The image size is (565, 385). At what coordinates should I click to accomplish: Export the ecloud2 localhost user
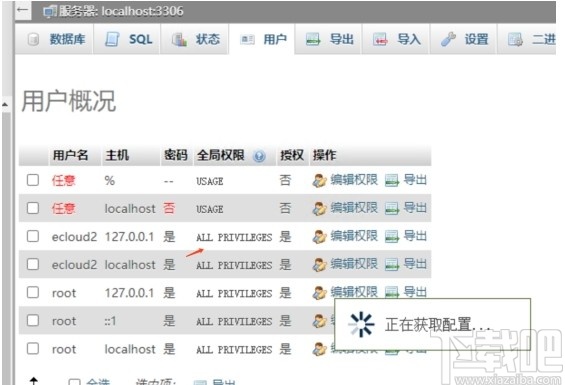click(x=415, y=264)
